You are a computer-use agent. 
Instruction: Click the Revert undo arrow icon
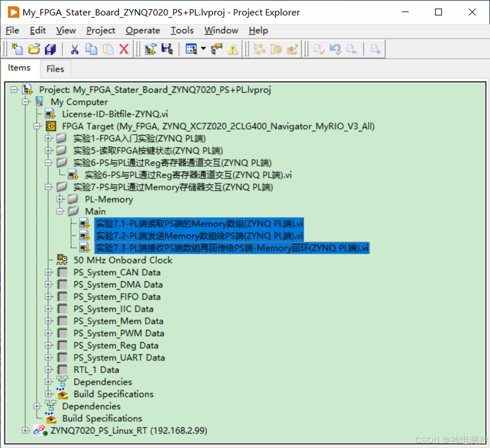336,49
